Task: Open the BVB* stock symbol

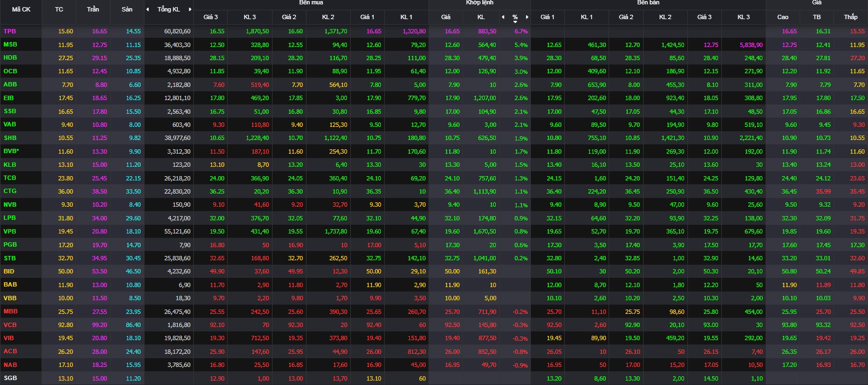Action: point(11,151)
